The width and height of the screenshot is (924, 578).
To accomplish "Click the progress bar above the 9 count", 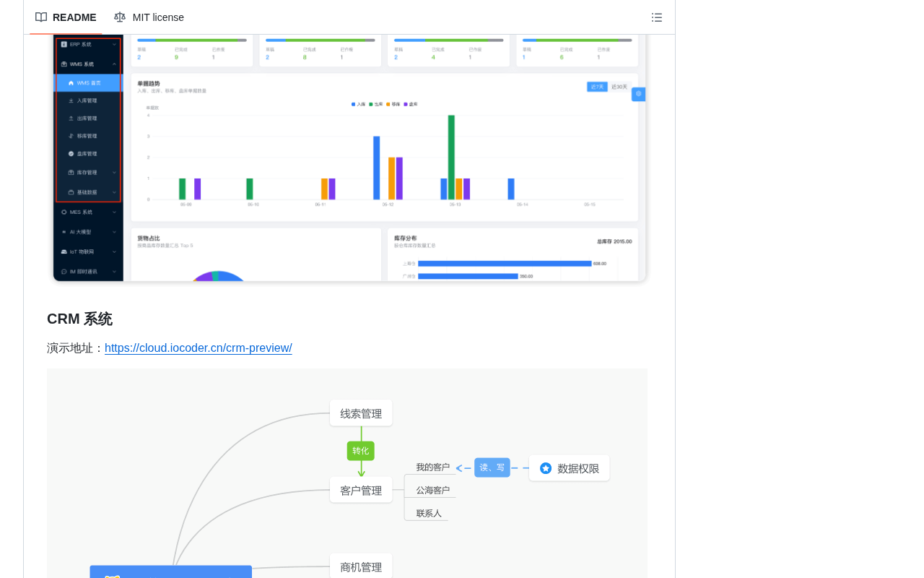I will pos(192,40).
